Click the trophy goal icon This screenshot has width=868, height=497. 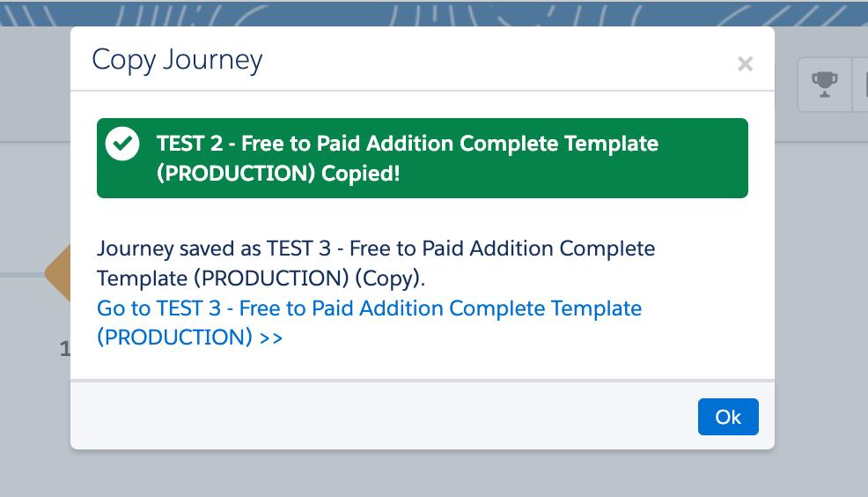pos(824,85)
